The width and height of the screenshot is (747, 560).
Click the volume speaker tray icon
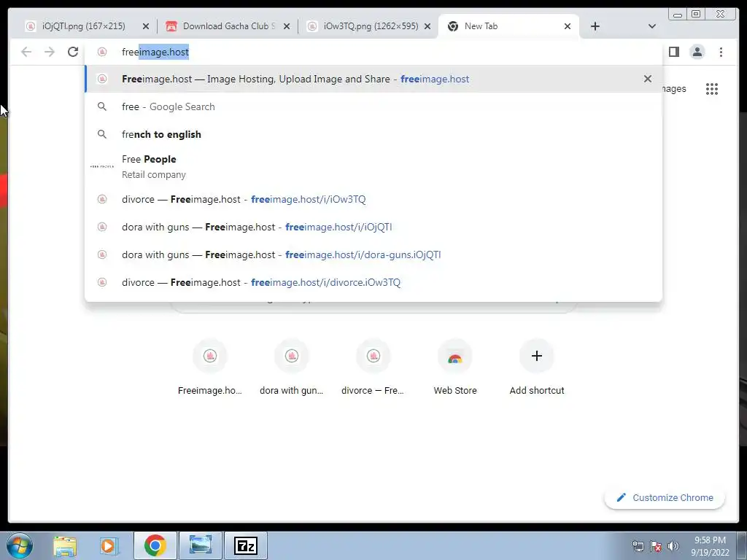(x=673, y=545)
